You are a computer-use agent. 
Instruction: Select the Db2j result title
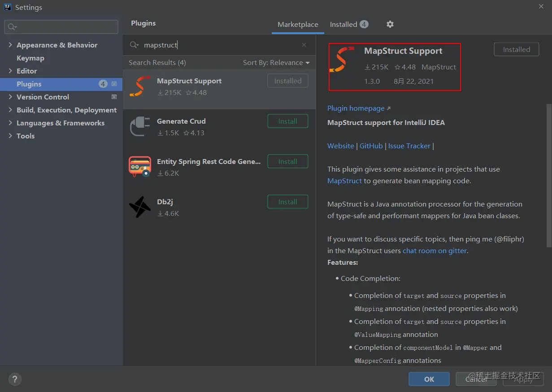point(165,202)
